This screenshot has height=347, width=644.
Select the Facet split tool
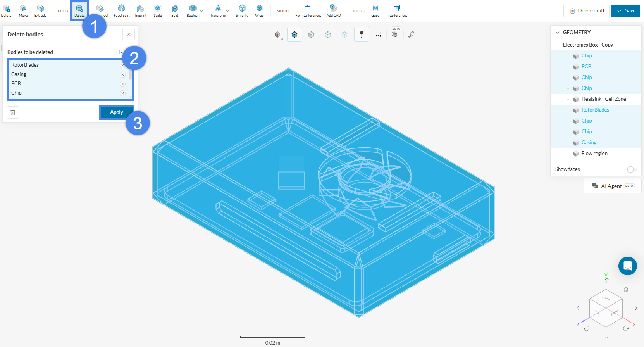tap(121, 10)
